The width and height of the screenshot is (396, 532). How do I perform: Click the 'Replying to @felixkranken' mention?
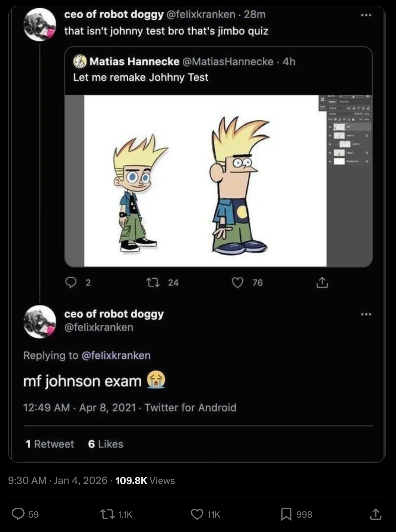click(116, 355)
